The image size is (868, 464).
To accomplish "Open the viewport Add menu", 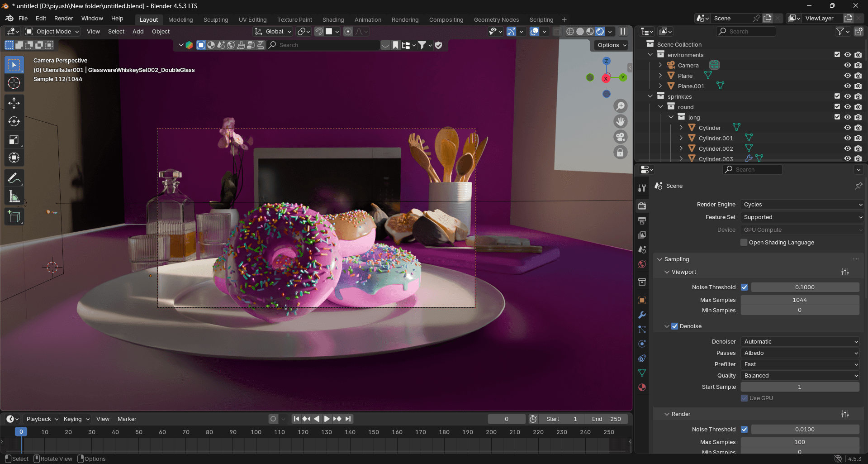I will [138, 31].
